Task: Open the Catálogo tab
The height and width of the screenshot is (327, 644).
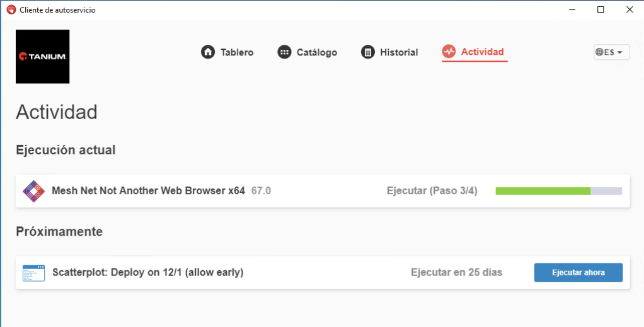Action: pos(316,52)
